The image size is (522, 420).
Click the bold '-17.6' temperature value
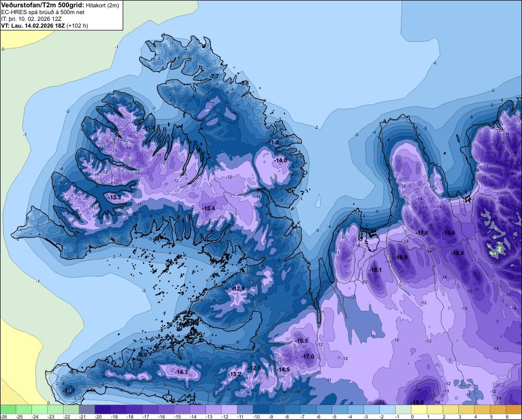tap(422, 233)
